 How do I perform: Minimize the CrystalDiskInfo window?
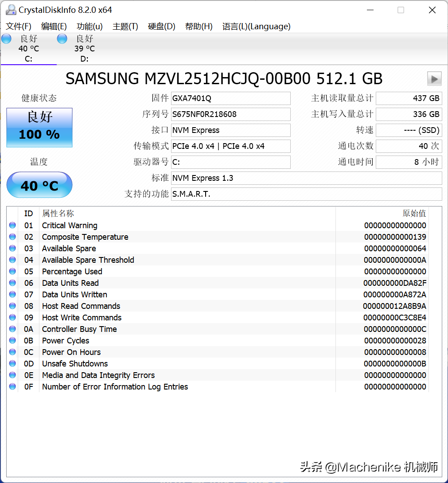point(370,10)
